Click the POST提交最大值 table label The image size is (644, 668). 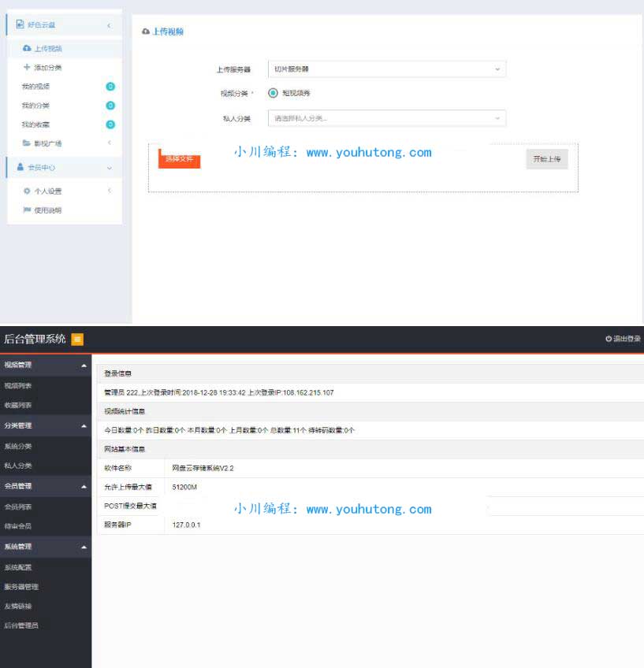pos(130,506)
